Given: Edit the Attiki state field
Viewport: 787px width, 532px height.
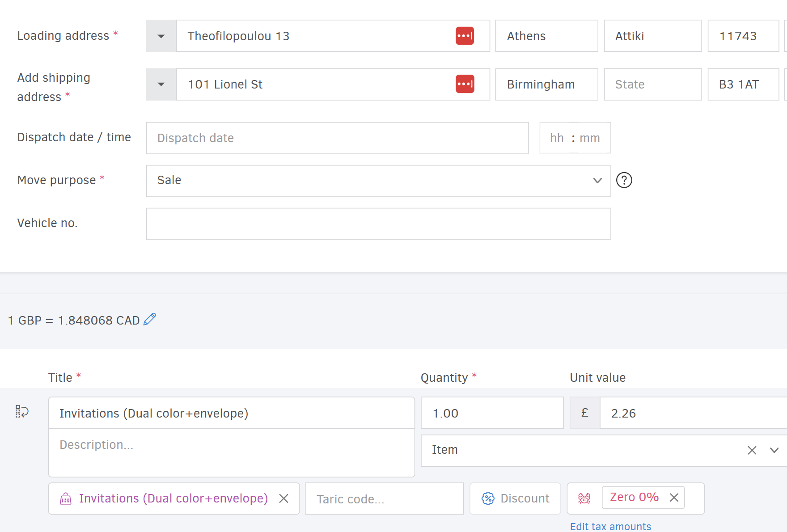Looking at the screenshot, I should click(x=653, y=36).
